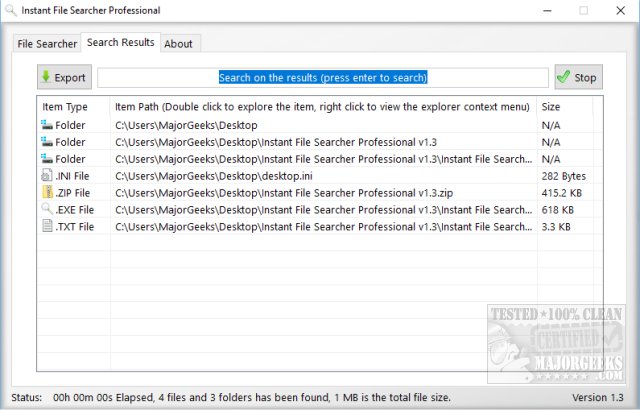Select the desktop.ini path
Viewport: 640px width, 410px height.
(214, 176)
